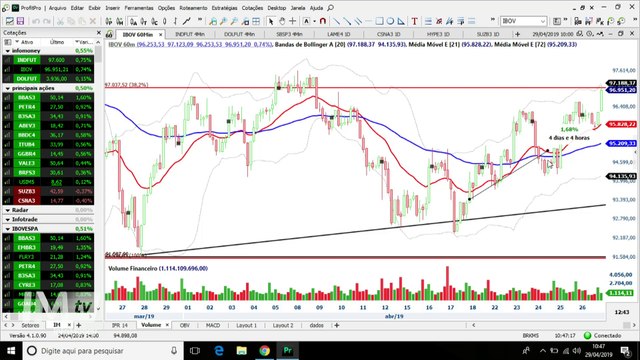
Task: Click the search magnifier in menu bar
Action: (x=331, y=8)
